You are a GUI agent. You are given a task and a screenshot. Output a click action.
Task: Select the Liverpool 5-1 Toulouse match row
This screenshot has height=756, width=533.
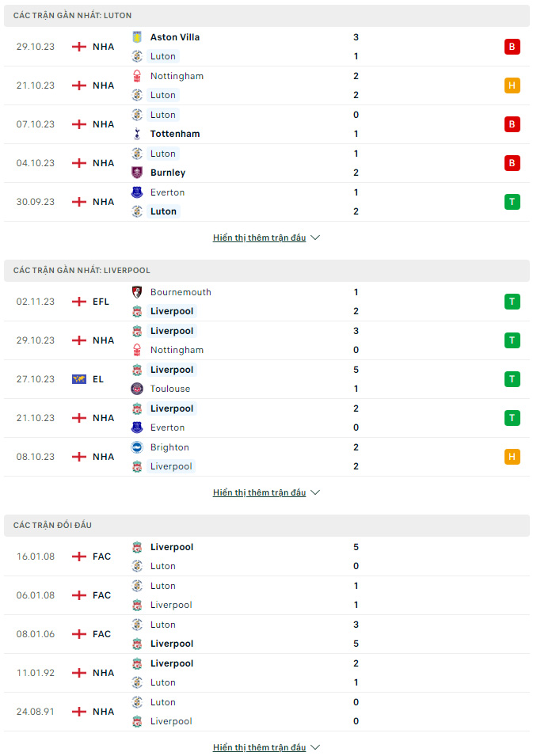tap(267, 379)
